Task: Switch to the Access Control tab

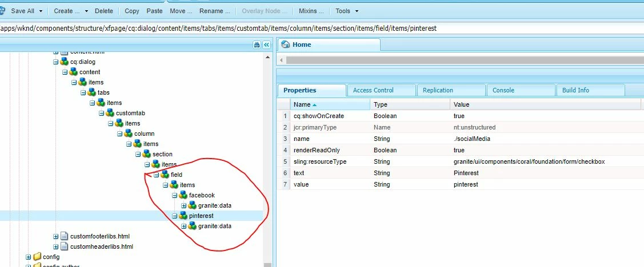Action: coord(382,90)
